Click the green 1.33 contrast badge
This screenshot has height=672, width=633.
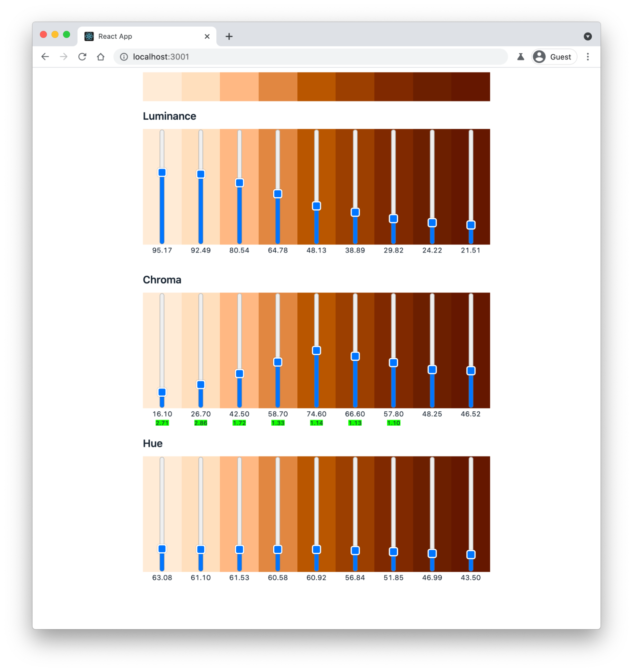click(277, 423)
